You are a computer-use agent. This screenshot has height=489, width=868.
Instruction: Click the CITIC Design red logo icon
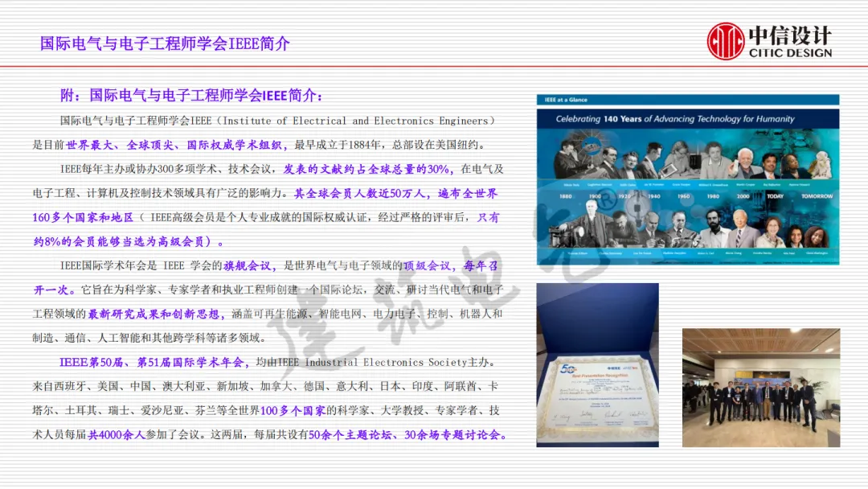(726, 41)
